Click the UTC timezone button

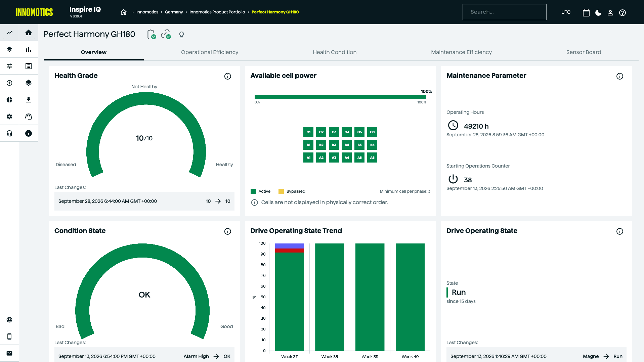[x=566, y=12]
